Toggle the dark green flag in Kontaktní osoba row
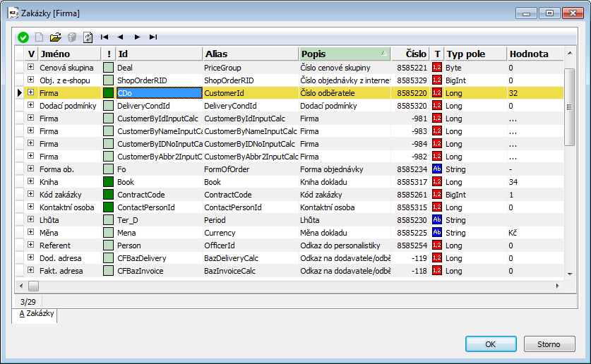The width and height of the screenshot is (591, 364). 108,207
